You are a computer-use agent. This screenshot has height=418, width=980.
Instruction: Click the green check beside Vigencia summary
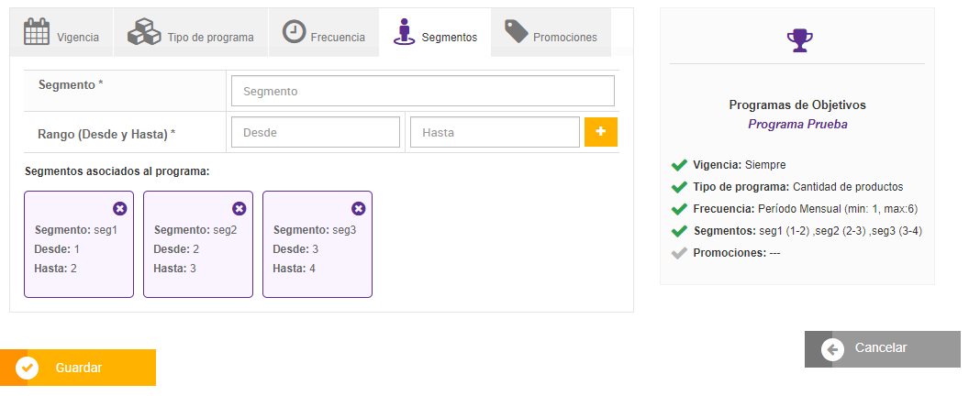679,165
